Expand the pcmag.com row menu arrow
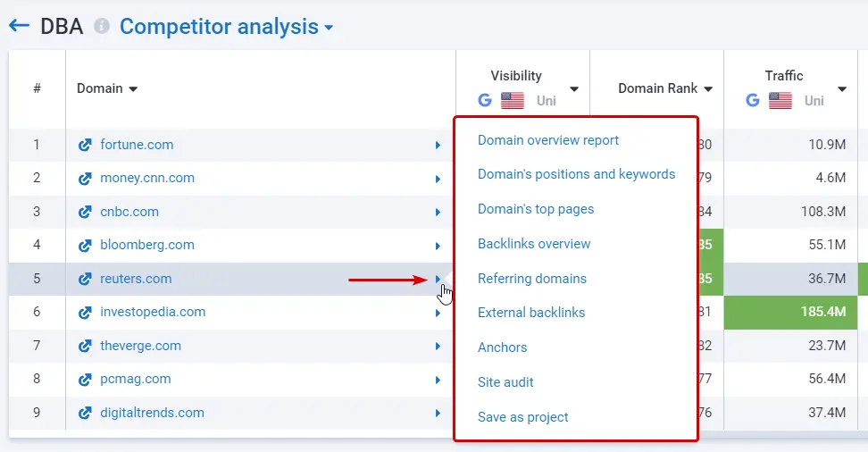This screenshot has height=452, width=868. click(438, 380)
